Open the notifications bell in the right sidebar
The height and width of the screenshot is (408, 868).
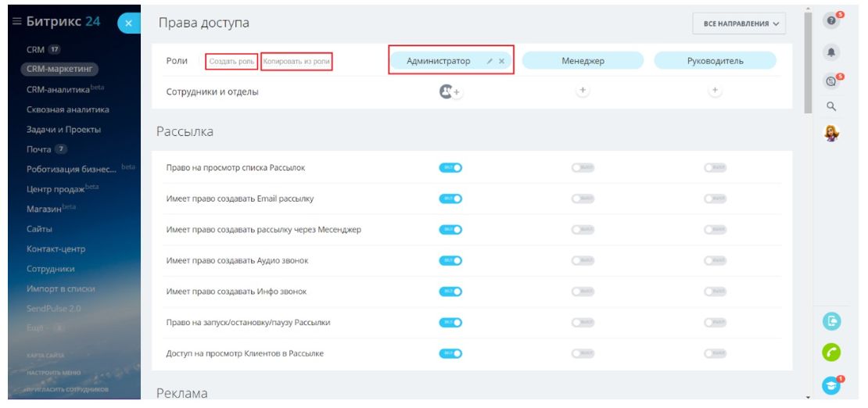831,51
